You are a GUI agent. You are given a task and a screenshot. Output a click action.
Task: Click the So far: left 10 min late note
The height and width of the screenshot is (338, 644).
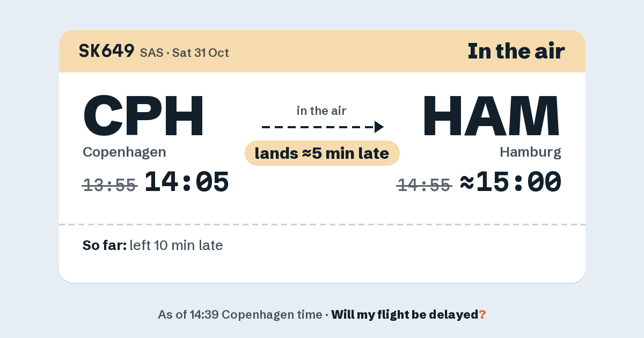[x=153, y=246]
